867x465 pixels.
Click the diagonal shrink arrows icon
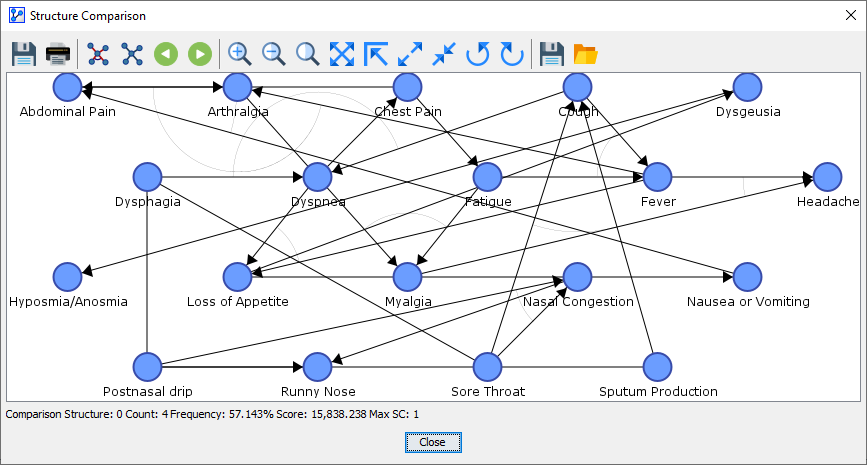[x=444, y=54]
